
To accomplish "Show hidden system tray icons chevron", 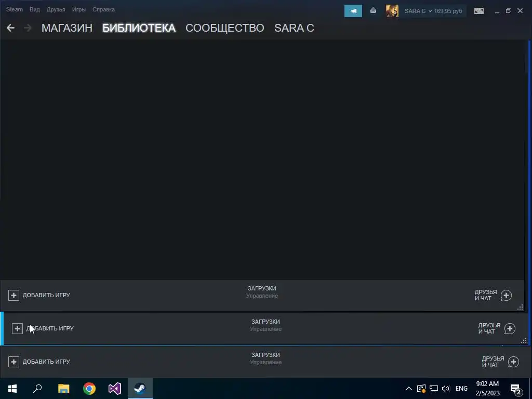I will pyautogui.click(x=409, y=389).
